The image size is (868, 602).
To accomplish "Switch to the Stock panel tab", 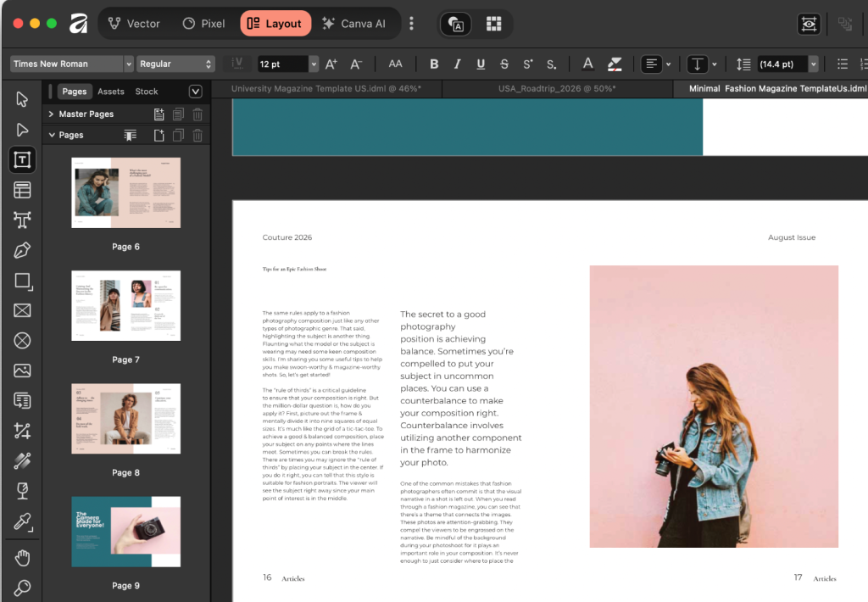I will point(147,92).
